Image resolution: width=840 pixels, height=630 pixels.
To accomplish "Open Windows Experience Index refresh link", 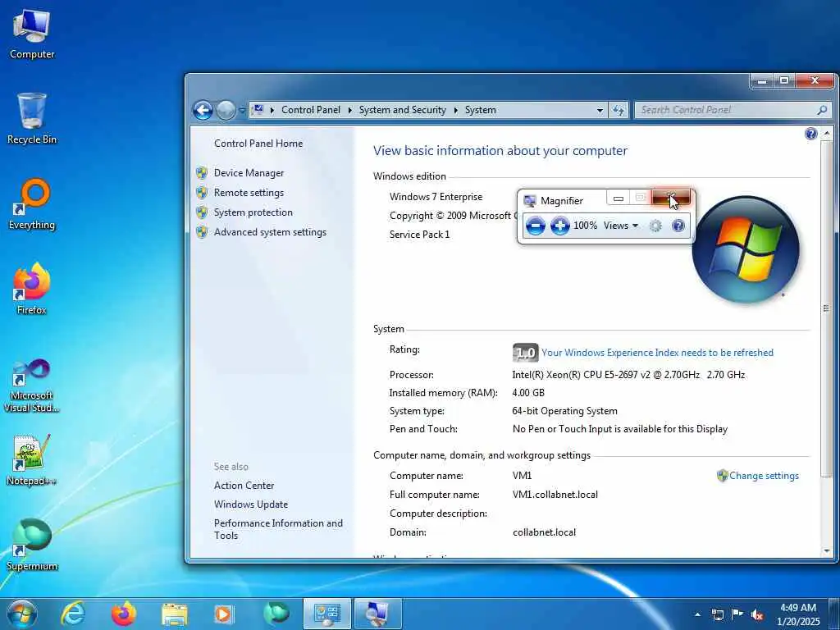I will 657,353.
